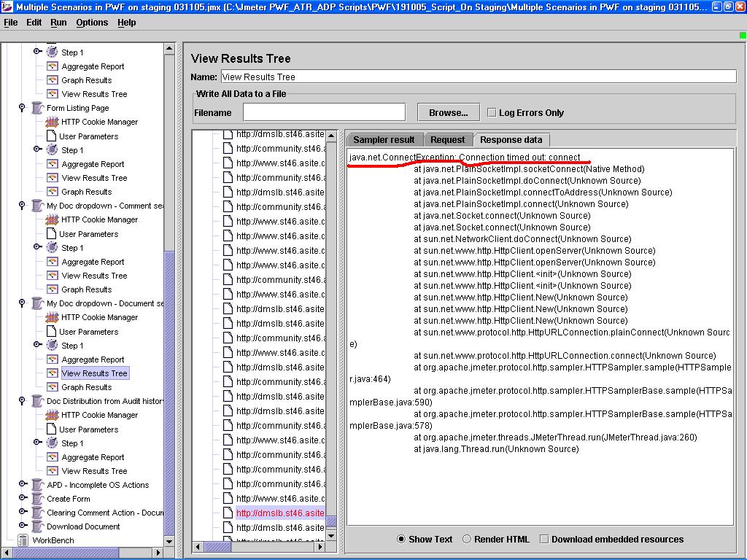Click View Results Tree icon under My Doc dropdown - Comment
The width and height of the screenshot is (747, 560).
point(52,275)
